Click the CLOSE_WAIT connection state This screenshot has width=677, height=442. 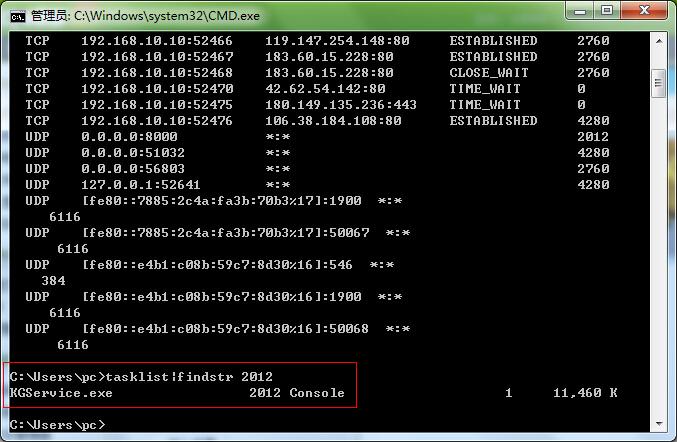[x=489, y=73]
